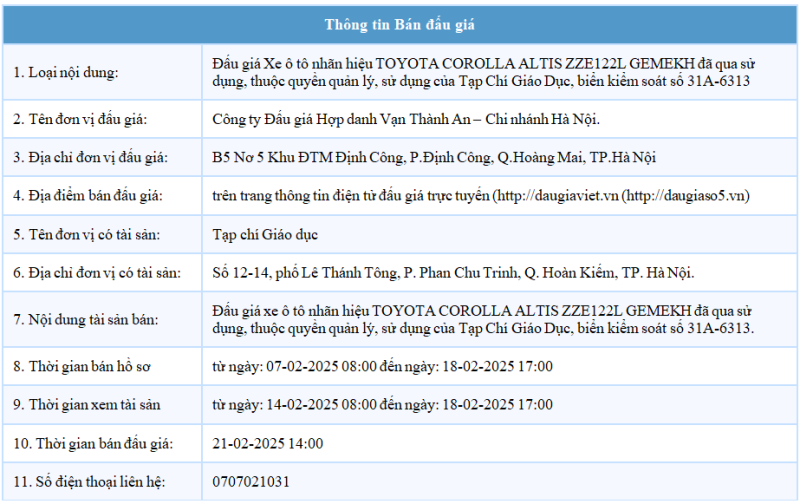The width and height of the screenshot is (800, 504).
Task: Click the 'B5 Nơ 5 Khu ĐTM Định Công' address
Action: (434, 158)
